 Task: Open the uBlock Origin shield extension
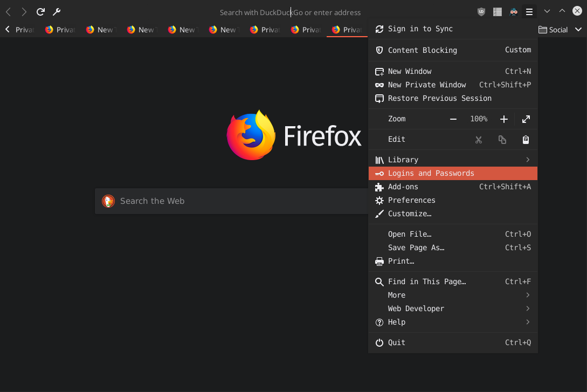[x=481, y=12]
